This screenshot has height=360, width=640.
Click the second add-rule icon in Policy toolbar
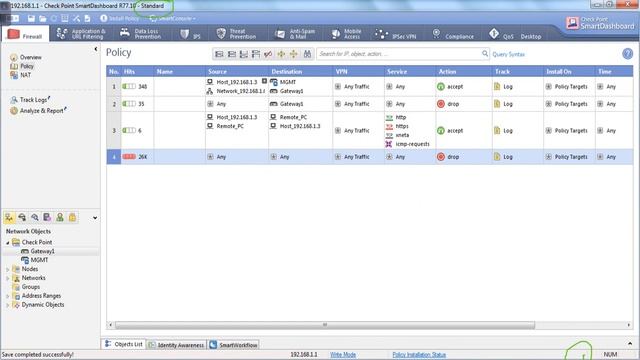point(231,54)
